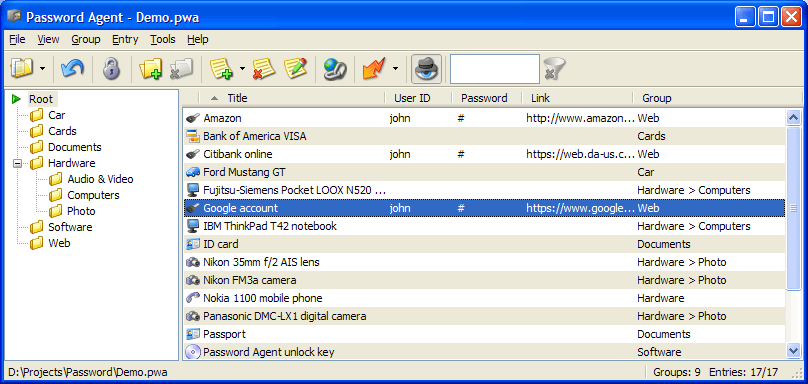Screen dimensions: 808x384
Task: Click the Citibank link https://web.da-us.c...
Action: pos(581,154)
